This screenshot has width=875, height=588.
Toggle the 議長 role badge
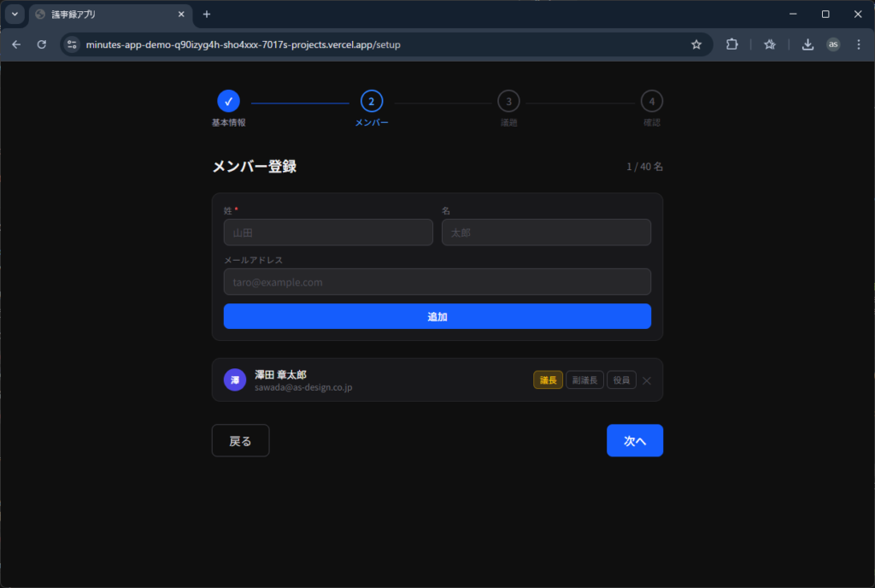click(548, 380)
